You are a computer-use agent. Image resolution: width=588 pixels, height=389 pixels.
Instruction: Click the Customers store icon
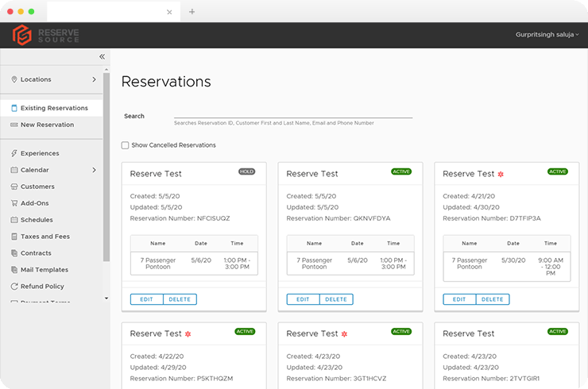[14, 187]
